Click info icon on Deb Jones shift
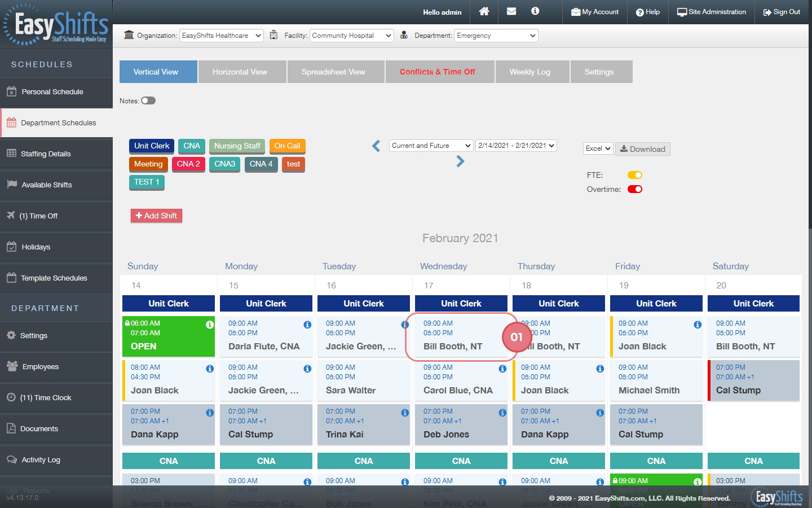Screen dimensions: 812x508 tap(502, 413)
